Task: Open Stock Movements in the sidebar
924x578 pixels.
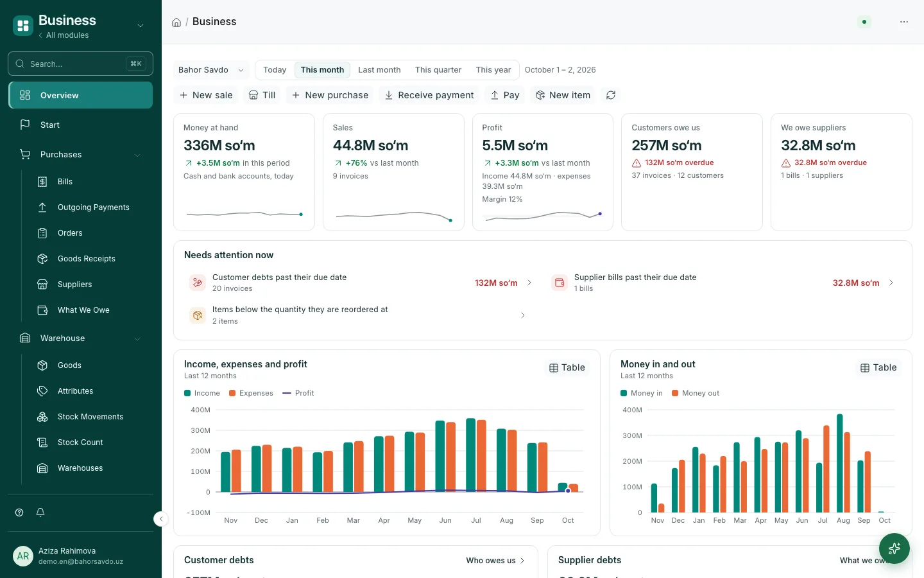Action: [87, 417]
